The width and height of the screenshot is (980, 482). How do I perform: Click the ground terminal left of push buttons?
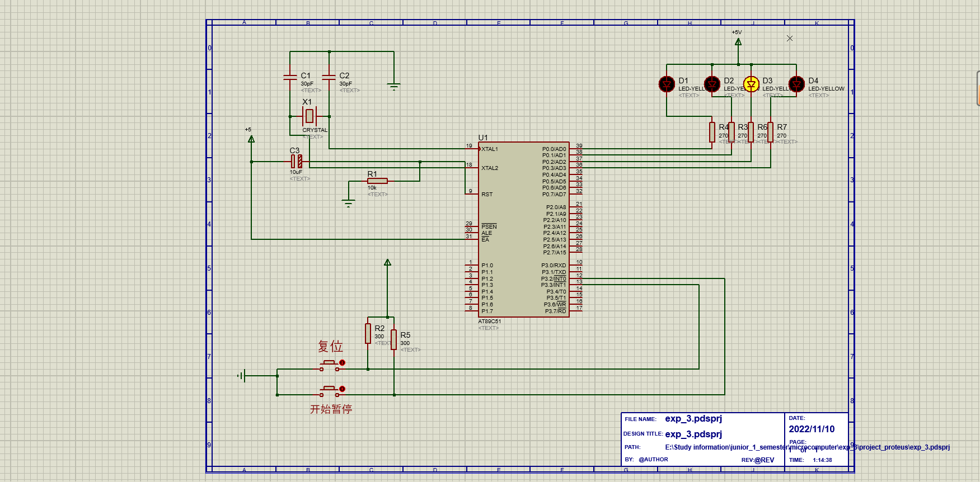(x=241, y=376)
